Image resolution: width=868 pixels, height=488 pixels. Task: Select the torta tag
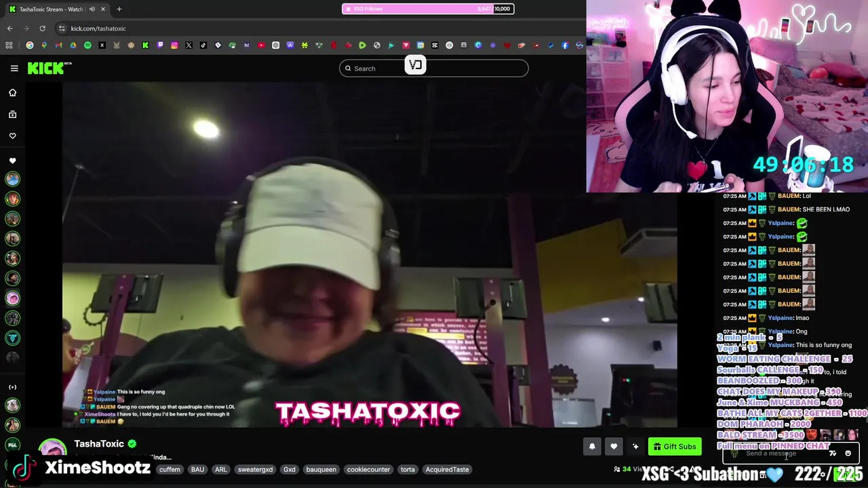coord(408,469)
